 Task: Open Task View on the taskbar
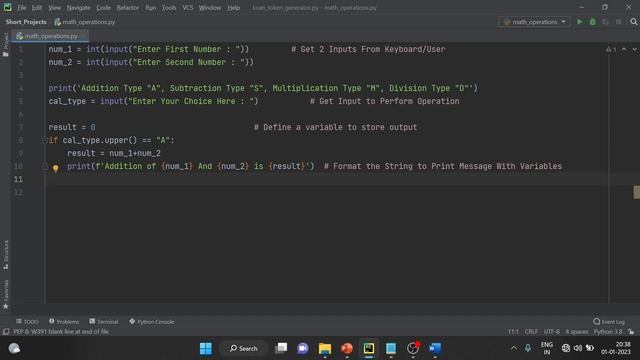281,348
